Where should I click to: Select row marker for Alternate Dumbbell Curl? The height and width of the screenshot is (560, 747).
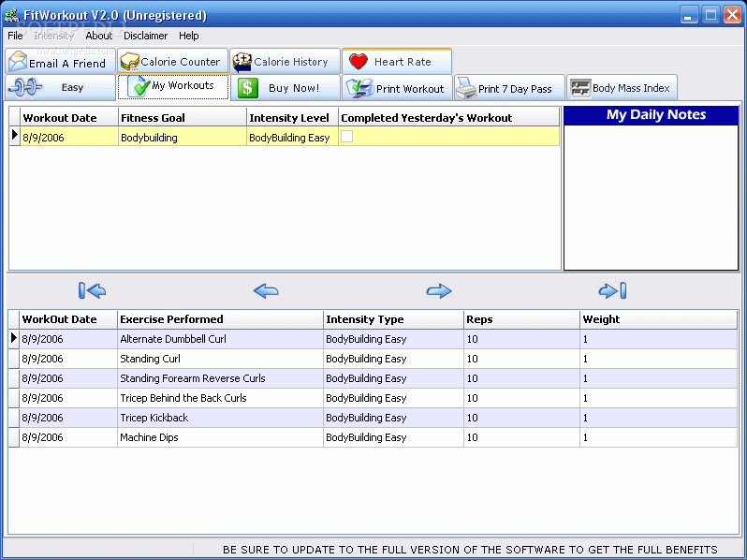pyautogui.click(x=14, y=338)
